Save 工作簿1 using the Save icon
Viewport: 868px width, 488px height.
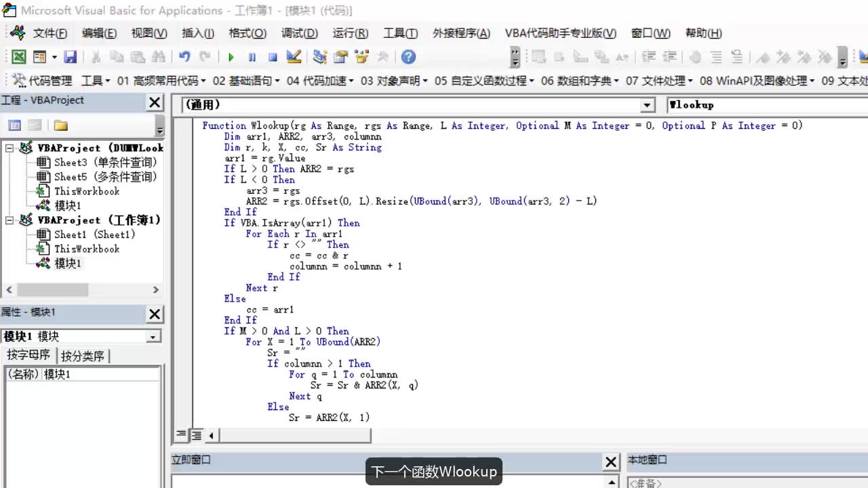(71, 57)
